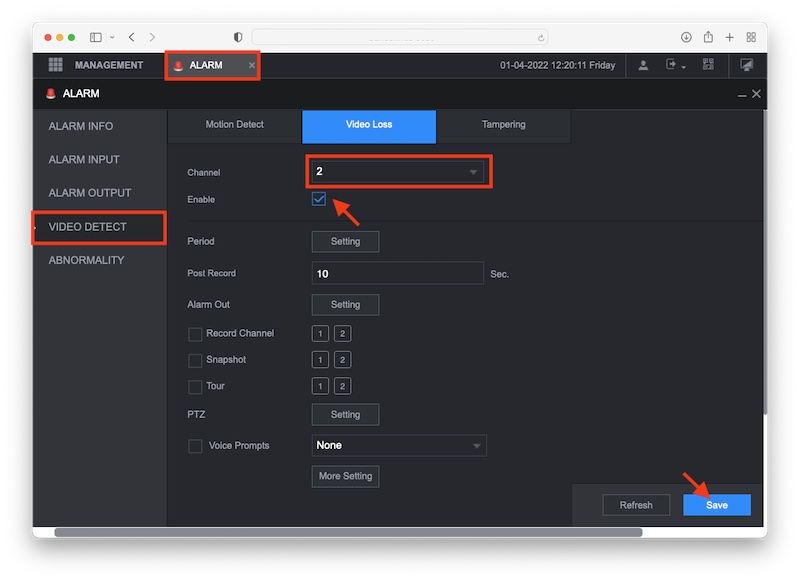Uncheck the Enable checkbox

click(x=319, y=199)
